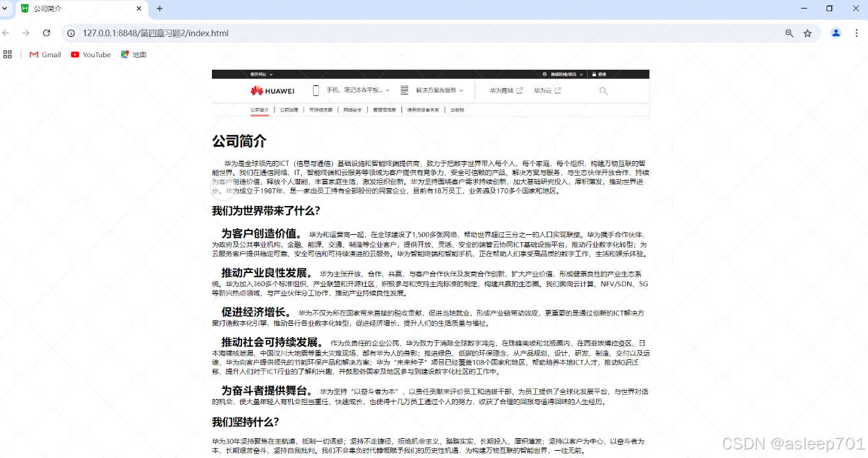Viewport: 868px width, 458px height.
Task: Open Chrome three-dot menu
Action: [856, 33]
